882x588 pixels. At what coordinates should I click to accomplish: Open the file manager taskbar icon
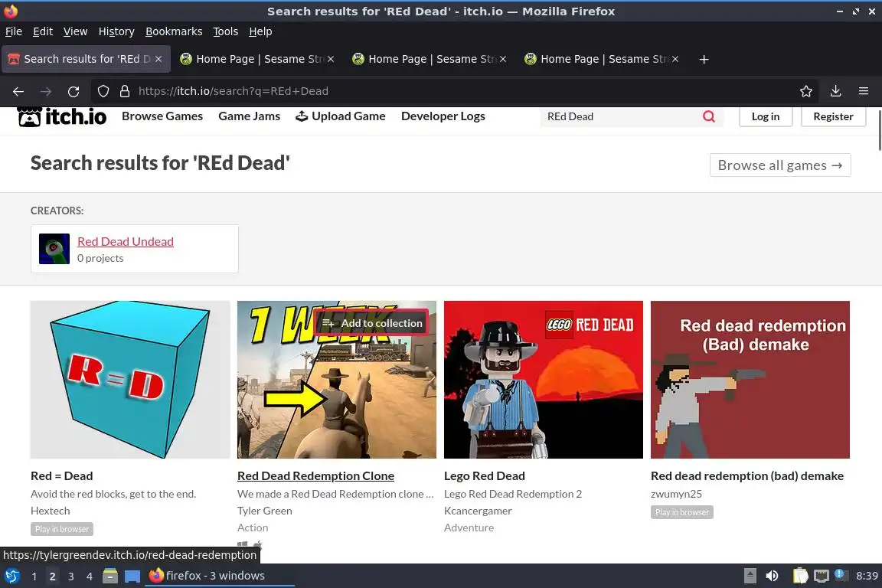[x=110, y=576]
